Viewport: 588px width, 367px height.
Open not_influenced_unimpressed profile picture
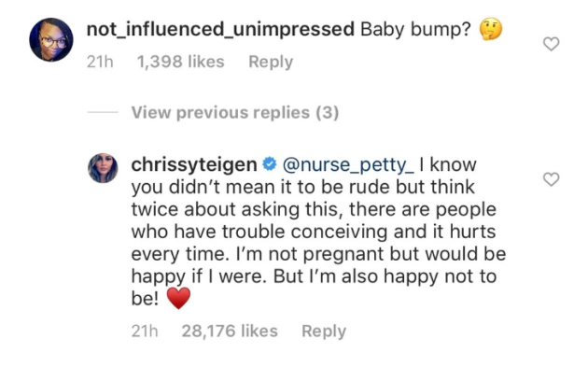[51, 39]
